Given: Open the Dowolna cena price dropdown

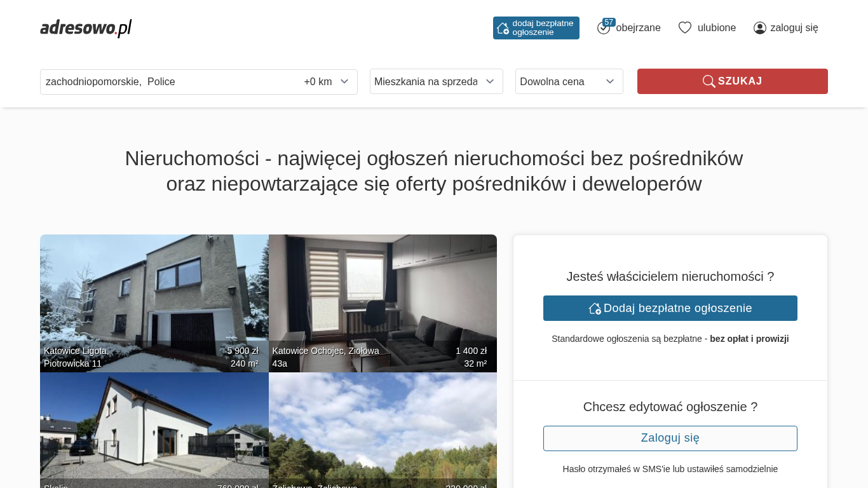Looking at the screenshot, I should point(569,81).
